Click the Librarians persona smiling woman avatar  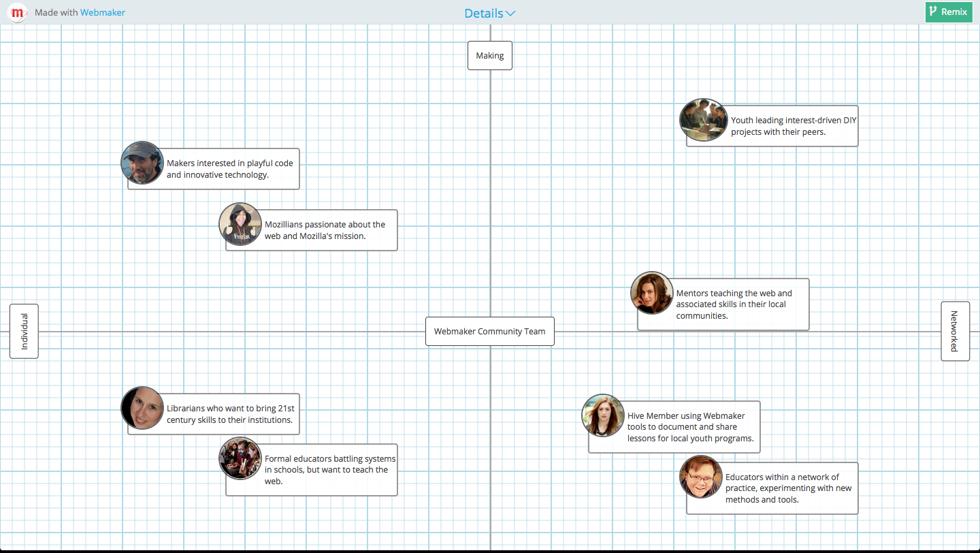click(x=142, y=408)
